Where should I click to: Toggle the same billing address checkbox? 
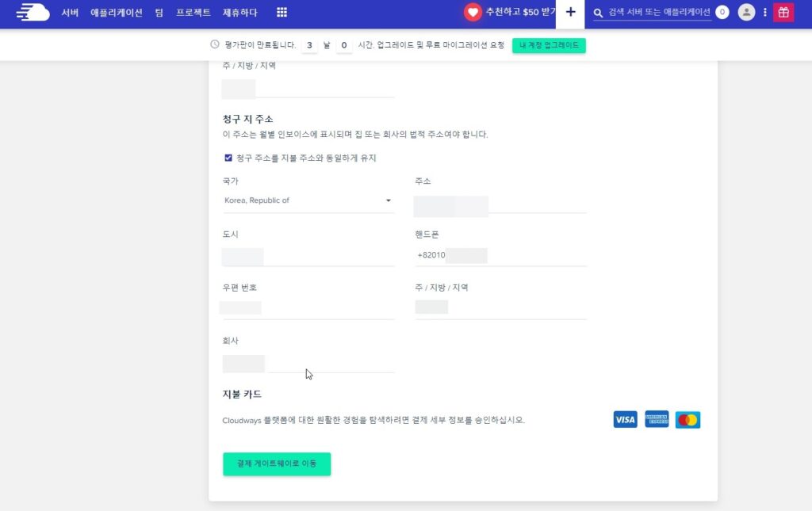click(228, 158)
